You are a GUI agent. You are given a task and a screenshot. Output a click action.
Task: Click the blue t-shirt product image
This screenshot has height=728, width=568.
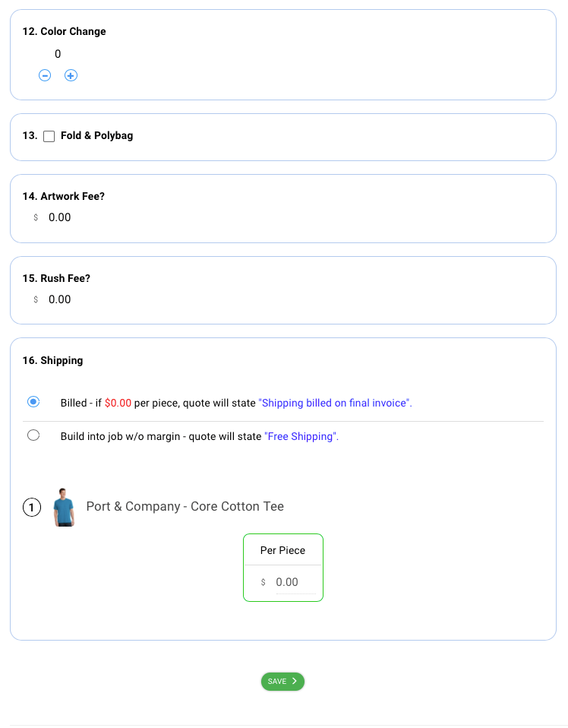[64, 507]
